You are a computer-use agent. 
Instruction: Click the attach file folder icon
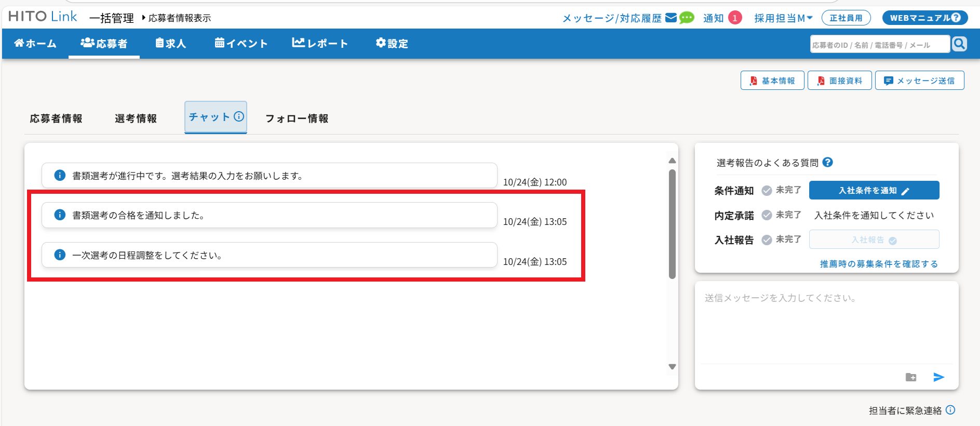pos(911,377)
